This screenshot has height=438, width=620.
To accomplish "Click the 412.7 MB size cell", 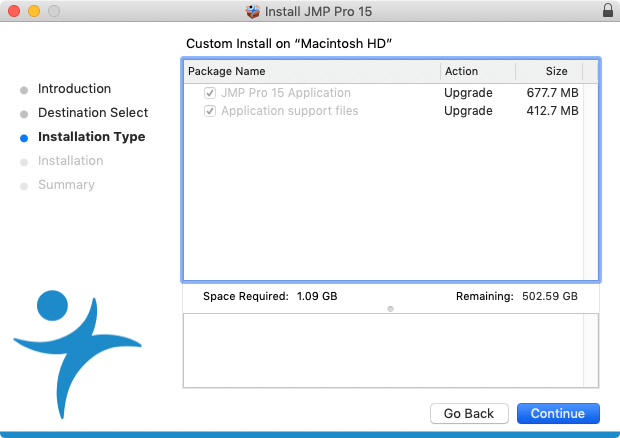I will click(552, 111).
